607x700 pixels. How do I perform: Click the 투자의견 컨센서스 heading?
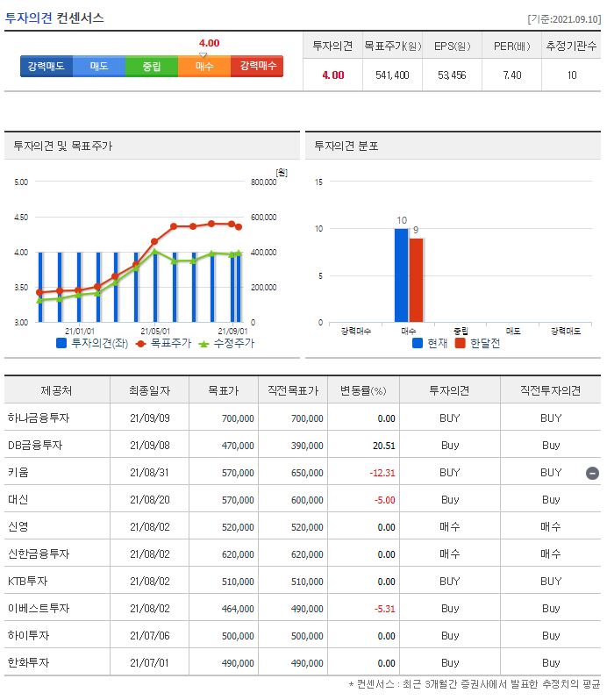pyautogui.click(x=54, y=18)
